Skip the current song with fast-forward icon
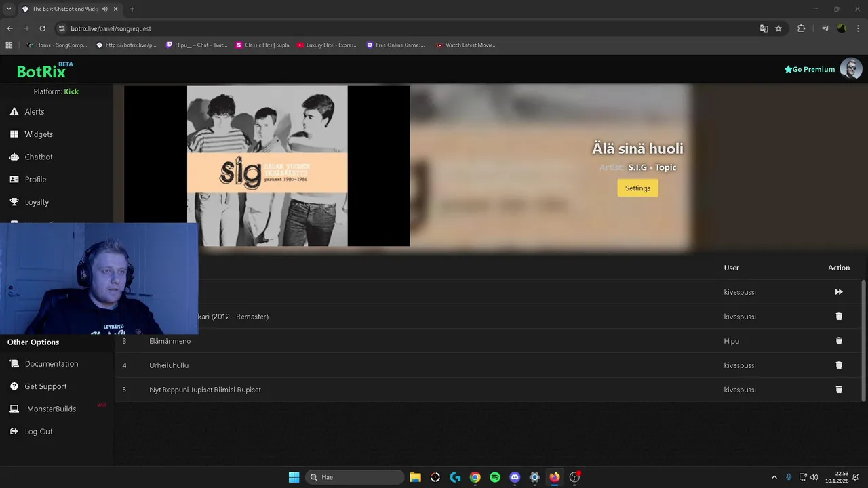The image size is (868, 488). tap(839, 292)
